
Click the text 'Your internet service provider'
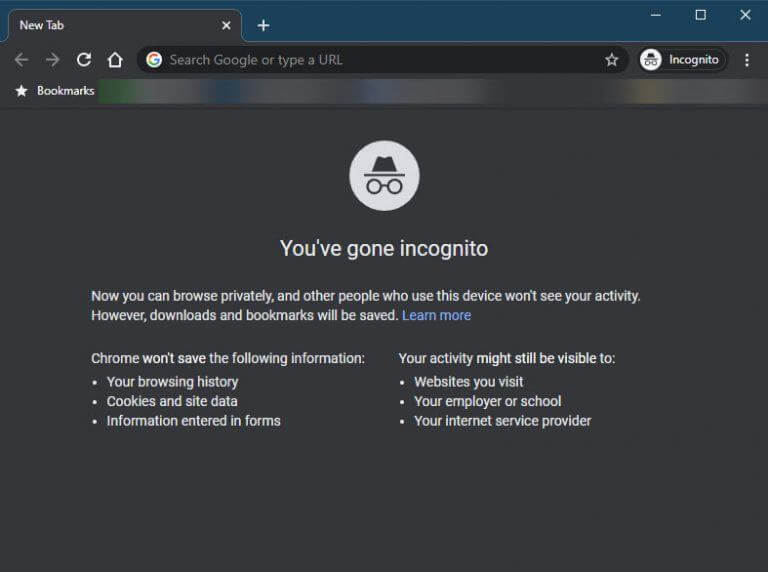click(x=503, y=421)
